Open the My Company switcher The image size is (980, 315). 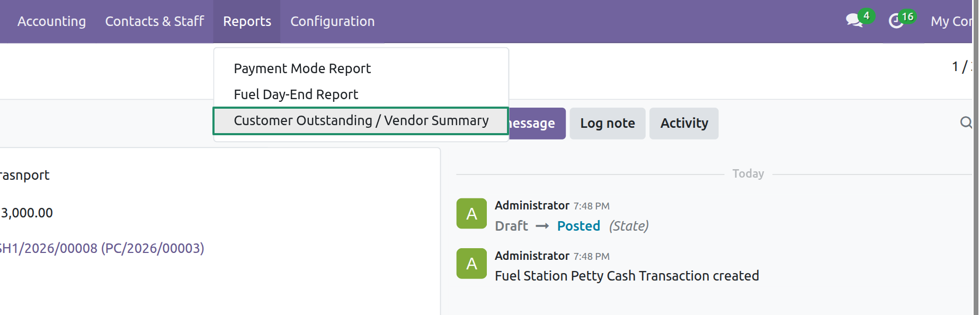(x=951, y=21)
